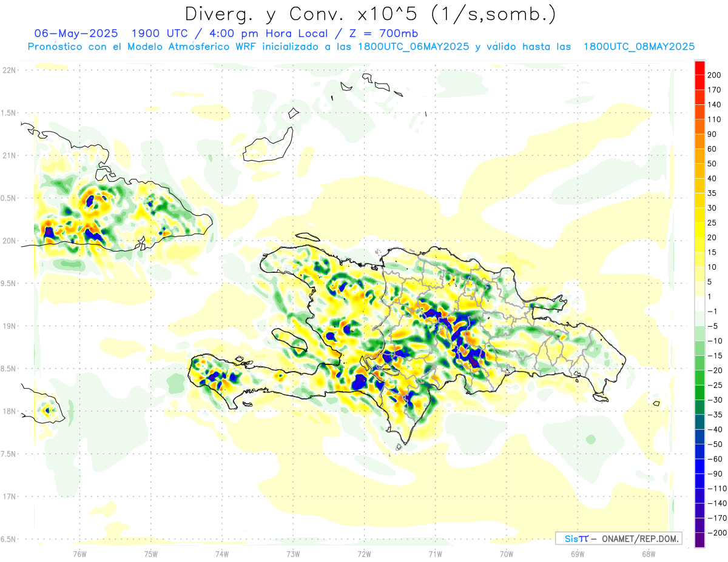The width and height of the screenshot is (728, 562).
Task: Click the '-40' color scale label
Action: pos(715,429)
